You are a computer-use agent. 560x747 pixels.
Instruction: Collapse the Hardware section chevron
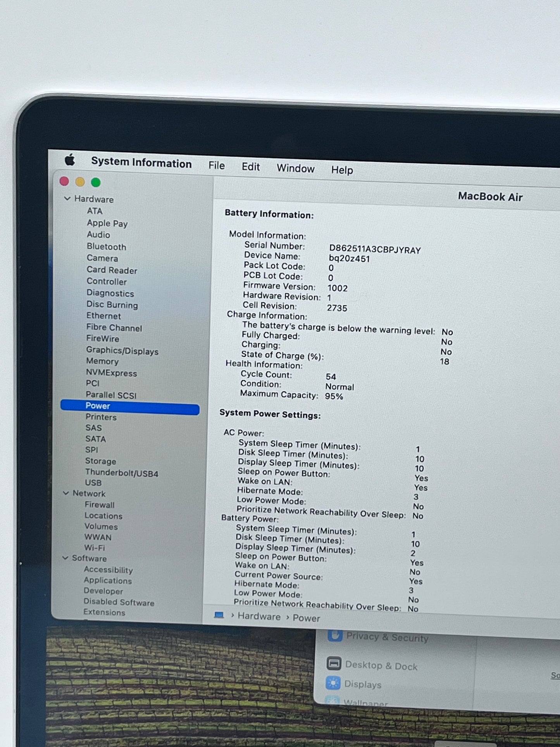point(67,198)
